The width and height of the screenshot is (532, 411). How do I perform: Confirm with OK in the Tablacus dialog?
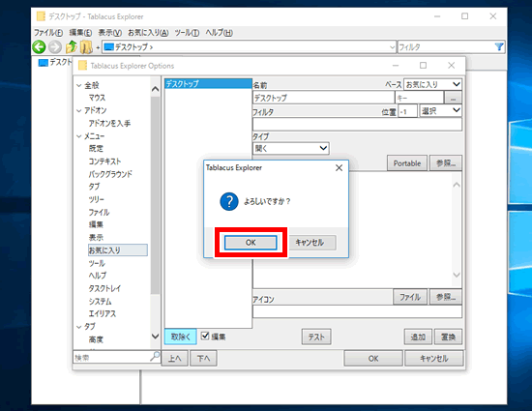(251, 243)
